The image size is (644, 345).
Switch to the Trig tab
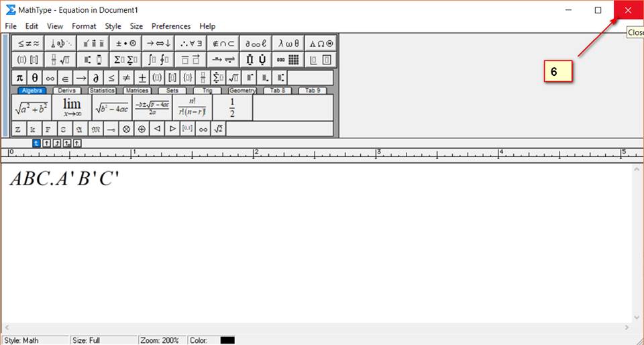pos(207,91)
